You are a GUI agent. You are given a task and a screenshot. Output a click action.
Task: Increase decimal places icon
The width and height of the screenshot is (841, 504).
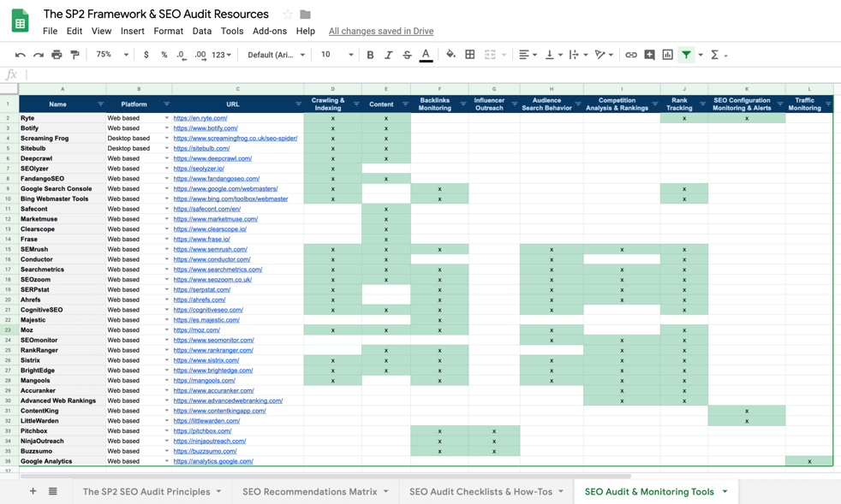coord(200,55)
